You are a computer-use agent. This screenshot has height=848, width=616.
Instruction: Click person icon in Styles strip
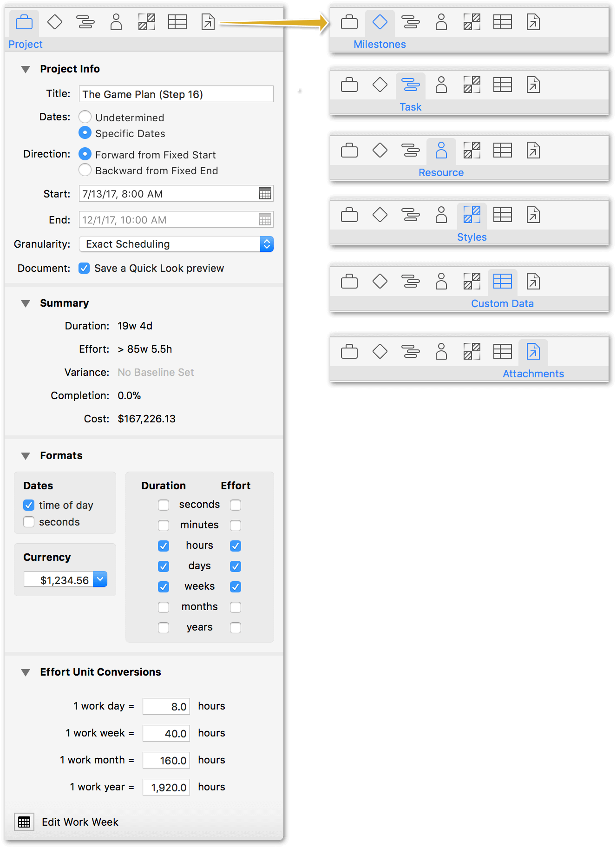(441, 215)
